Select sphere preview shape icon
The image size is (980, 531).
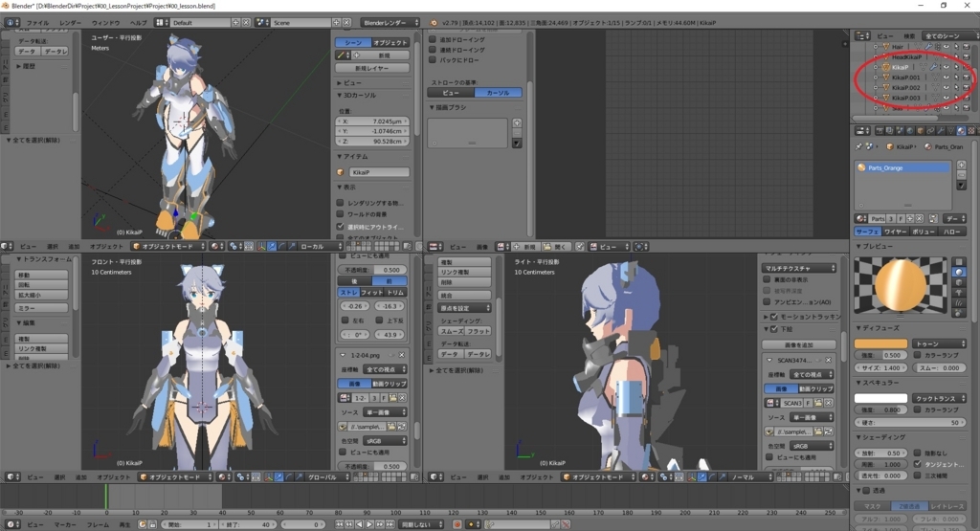tap(959, 272)
